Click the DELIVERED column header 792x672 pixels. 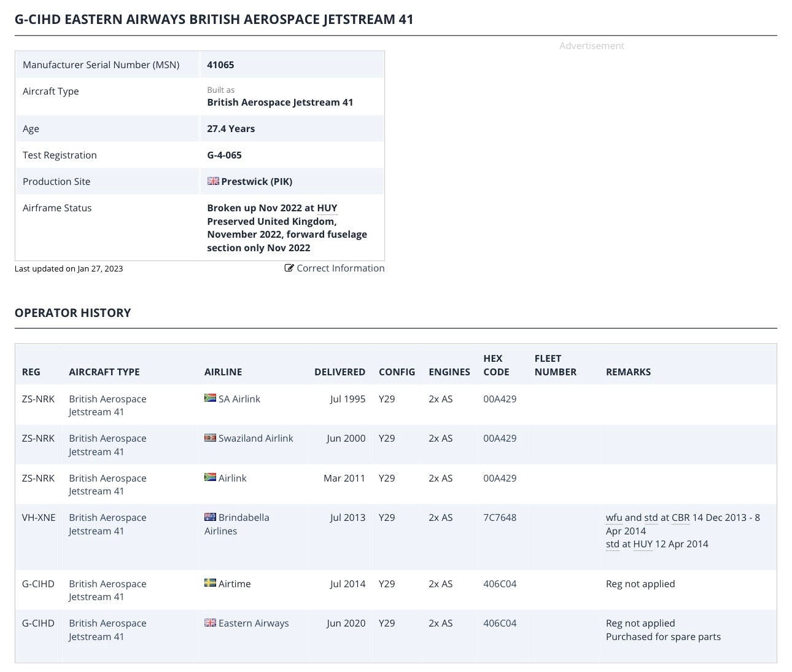coord(340,372)
